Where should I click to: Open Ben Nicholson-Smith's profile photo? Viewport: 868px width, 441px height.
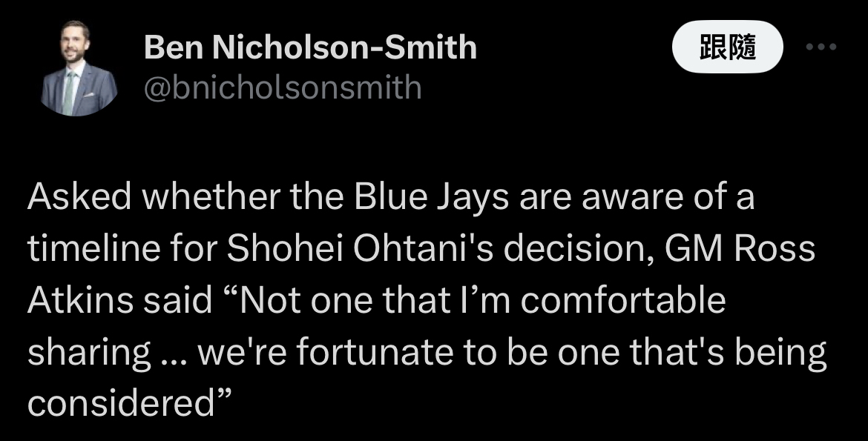tap(79, 68)
